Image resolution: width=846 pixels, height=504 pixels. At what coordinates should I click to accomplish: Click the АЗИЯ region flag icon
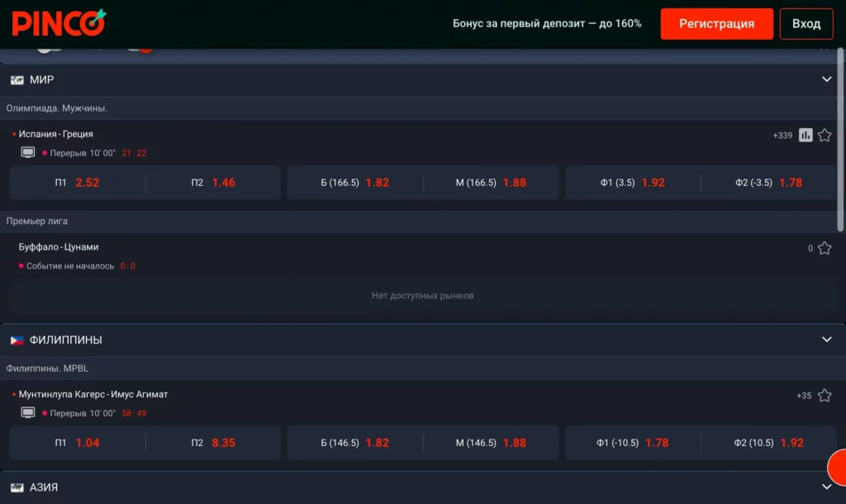tap(17, 487)
